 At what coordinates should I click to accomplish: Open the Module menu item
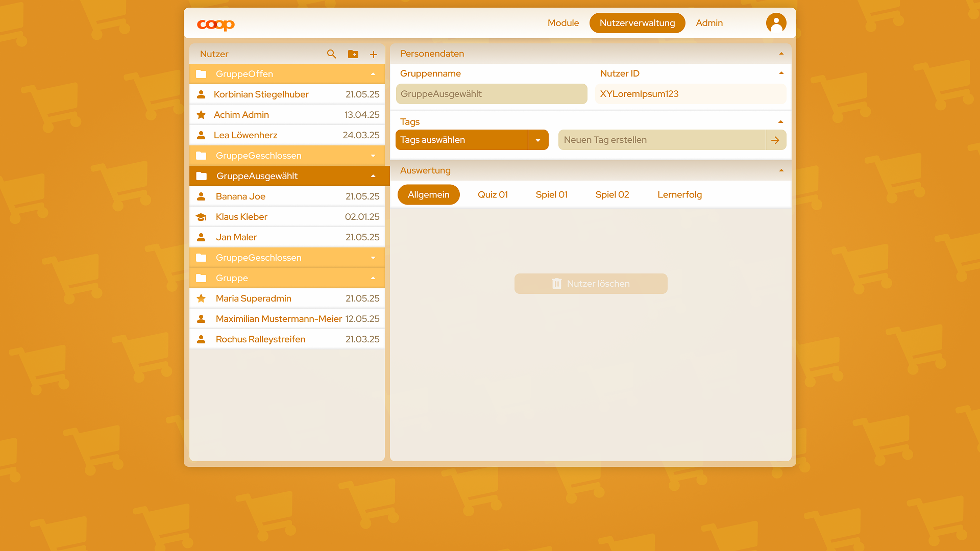click(x=563, y=23)
